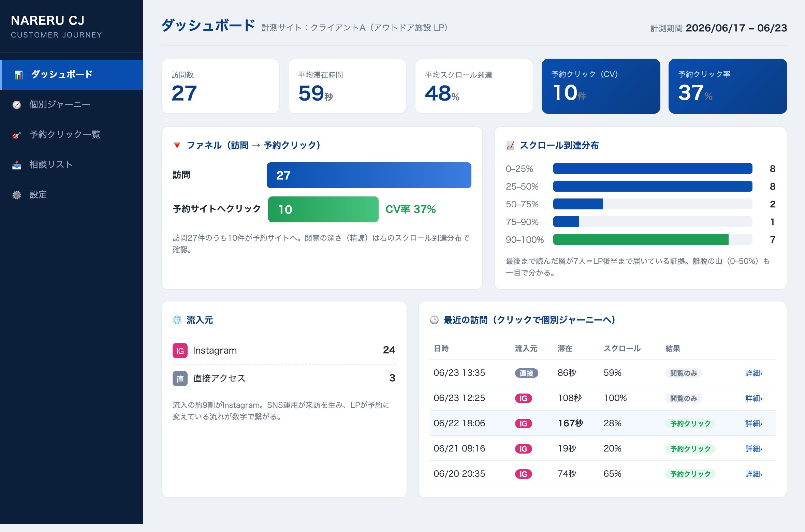The height and width of the screenshot is (532, 805).
Task: Click the date 06/21 08:16 cell
Action: tap(459, 448)
